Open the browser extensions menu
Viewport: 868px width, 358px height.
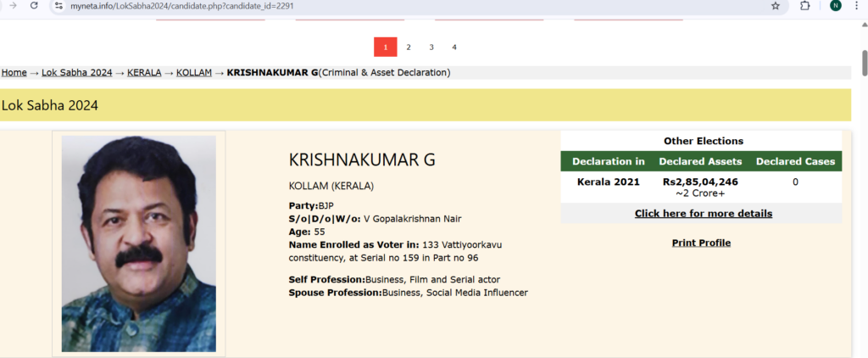click(805, 6)
